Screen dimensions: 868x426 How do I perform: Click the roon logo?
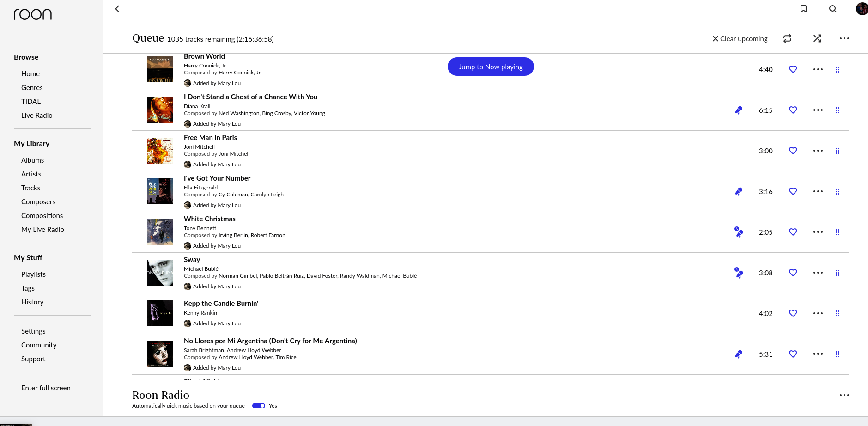33,14
